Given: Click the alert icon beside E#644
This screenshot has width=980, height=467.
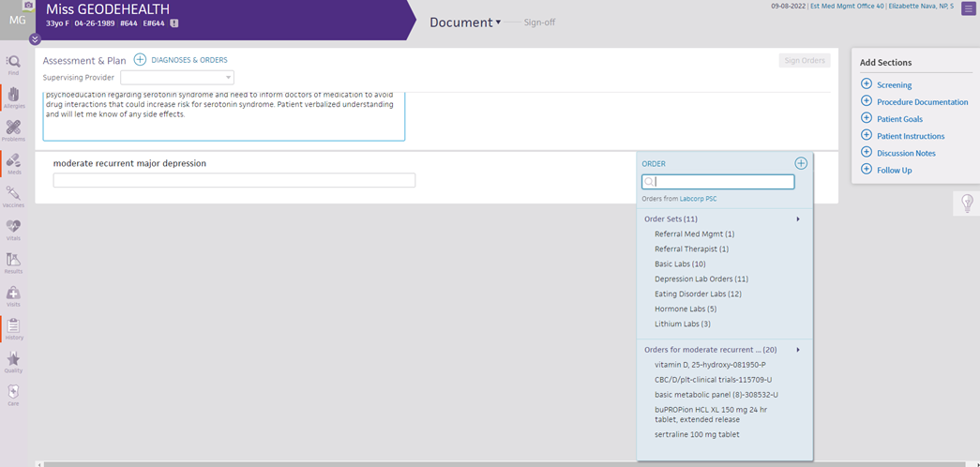Looking at the screenshot, I should pyautogui.click(x=174, y=23).
